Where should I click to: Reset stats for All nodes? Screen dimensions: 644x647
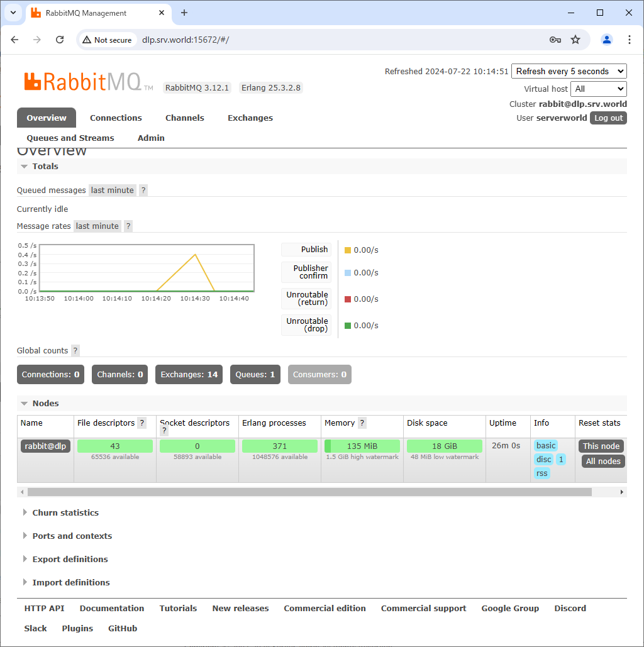603,461
